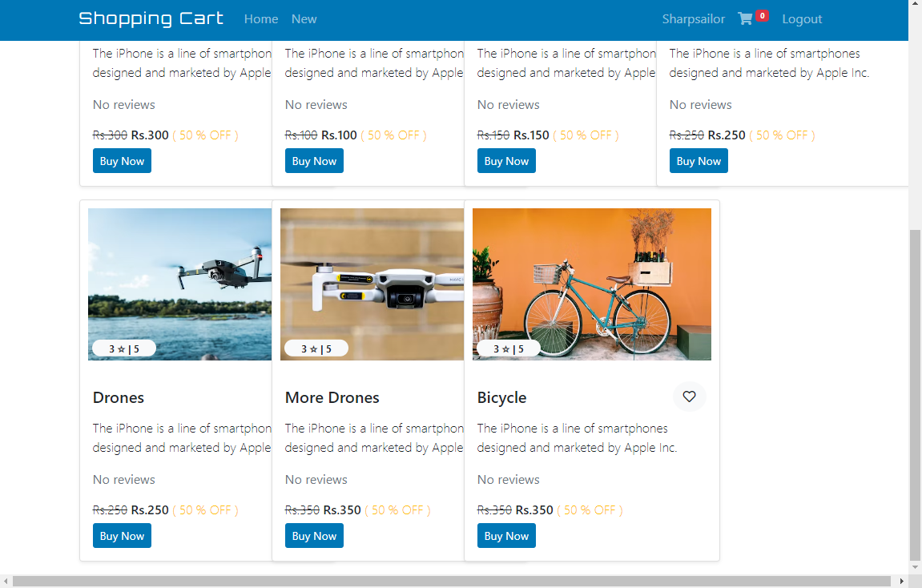
Task: Buy Now on the Rs.100 iPhone product
Action: [314, 160]
